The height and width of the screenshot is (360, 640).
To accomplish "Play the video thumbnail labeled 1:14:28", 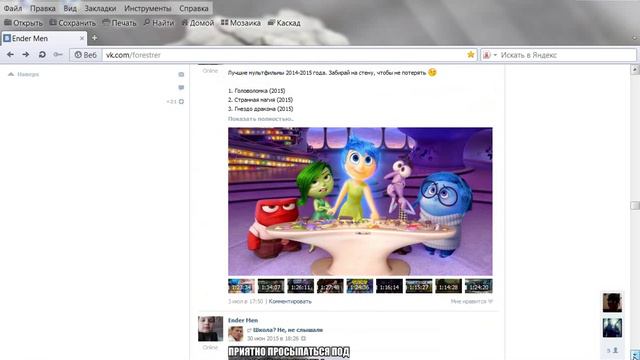I will click(448, 286).
